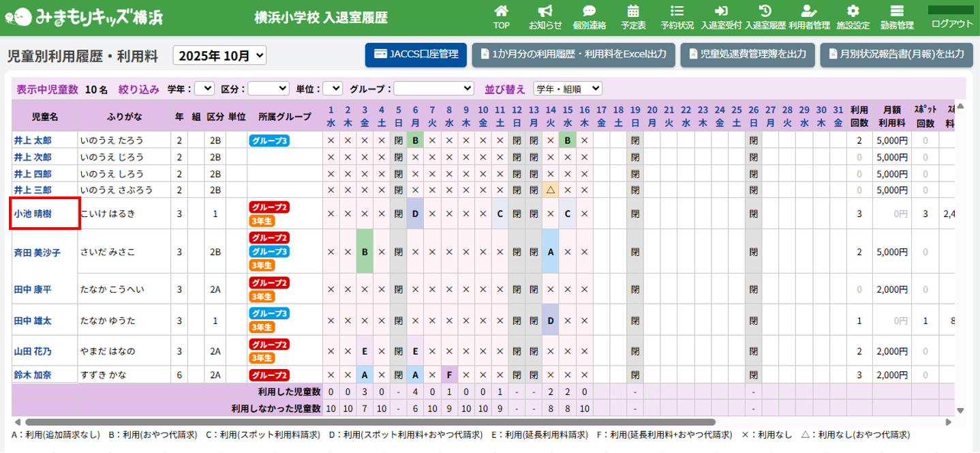Open 施設設定 gear icon
This screenshot has width=980, height=453.
point(853,17)
